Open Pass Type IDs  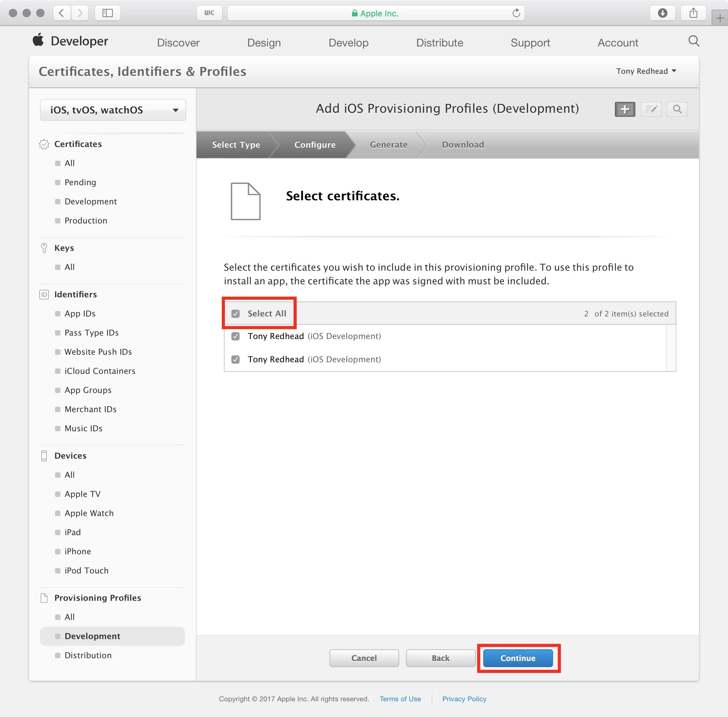tap(92, 333)
